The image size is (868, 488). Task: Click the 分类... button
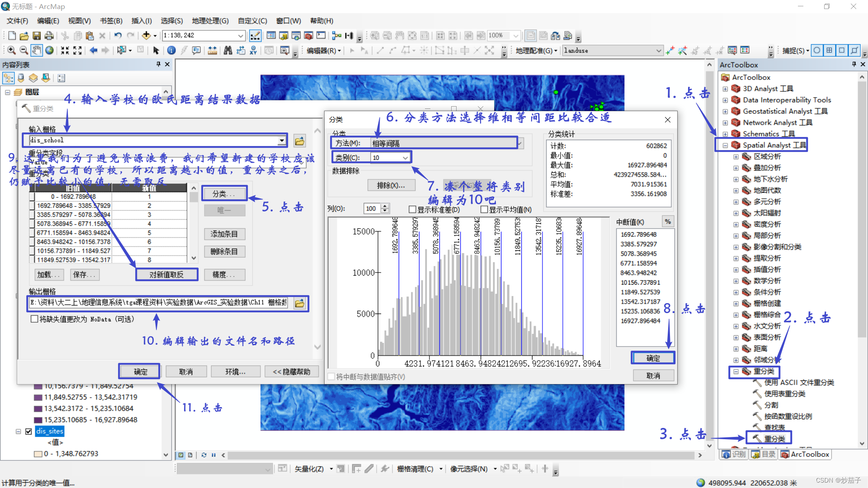coord(224,194)
